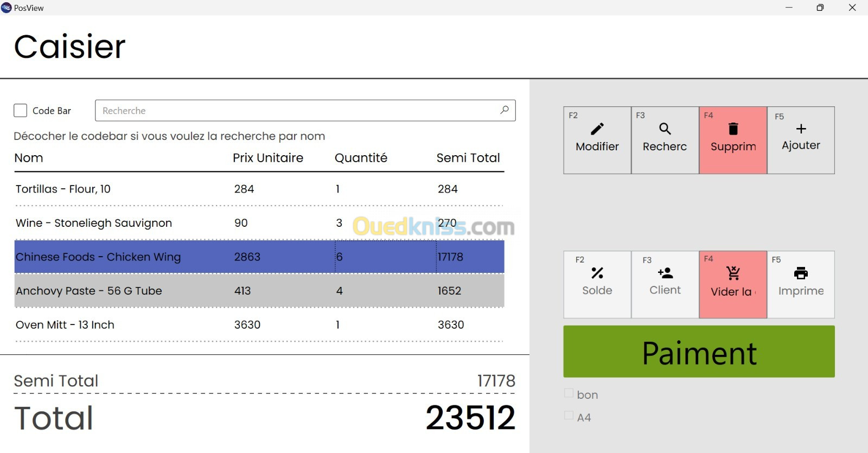
Task: Click the Ajouter plus icon
Action: 801,129
